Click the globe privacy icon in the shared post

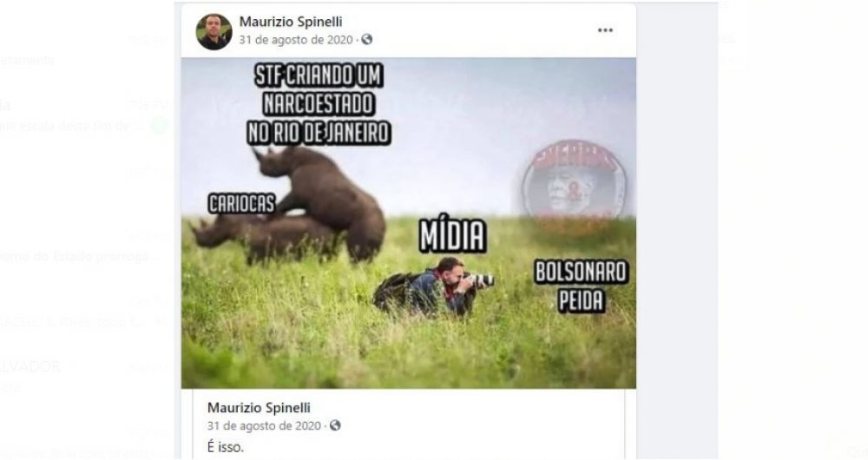tap(335, 425)
